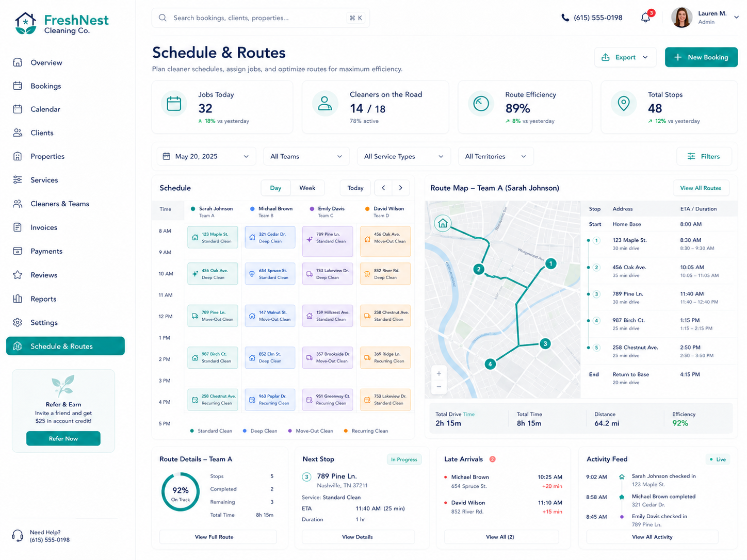Open the All Teams dropdown
747x560 pixels.
click(x=306, y=156)
